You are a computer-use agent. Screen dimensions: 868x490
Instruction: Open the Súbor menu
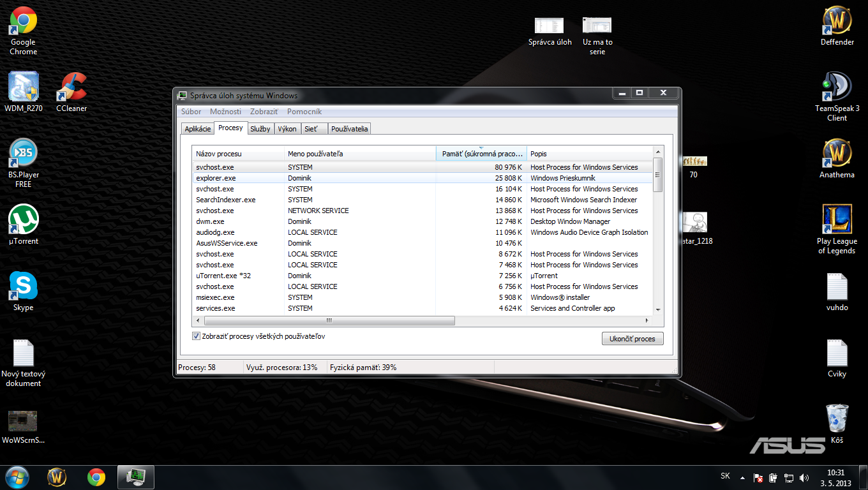(x=191, y=112)
